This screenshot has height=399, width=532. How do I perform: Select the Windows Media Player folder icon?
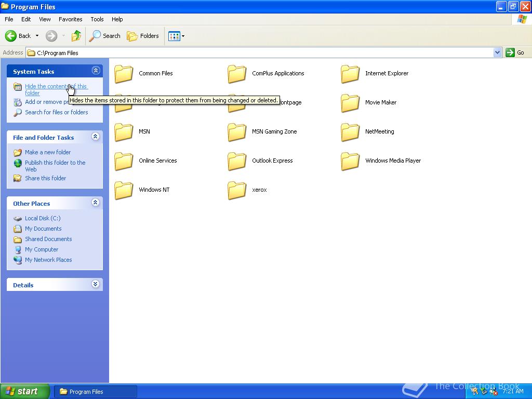[x=350, y=161]
